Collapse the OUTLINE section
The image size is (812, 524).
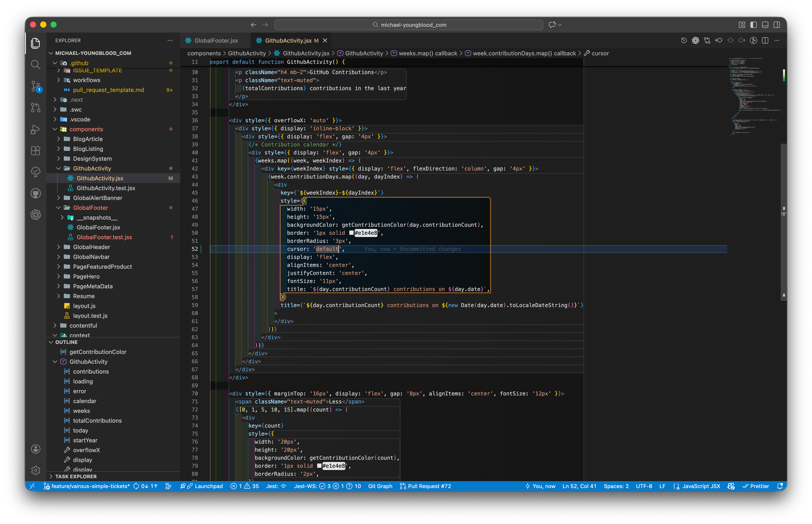click(x=66, y=342)
